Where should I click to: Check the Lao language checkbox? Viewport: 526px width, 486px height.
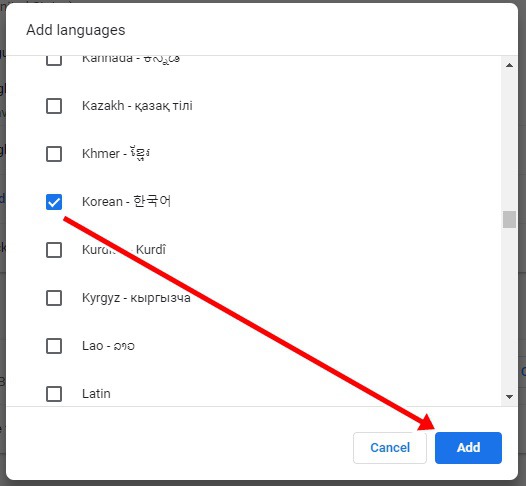54,346
